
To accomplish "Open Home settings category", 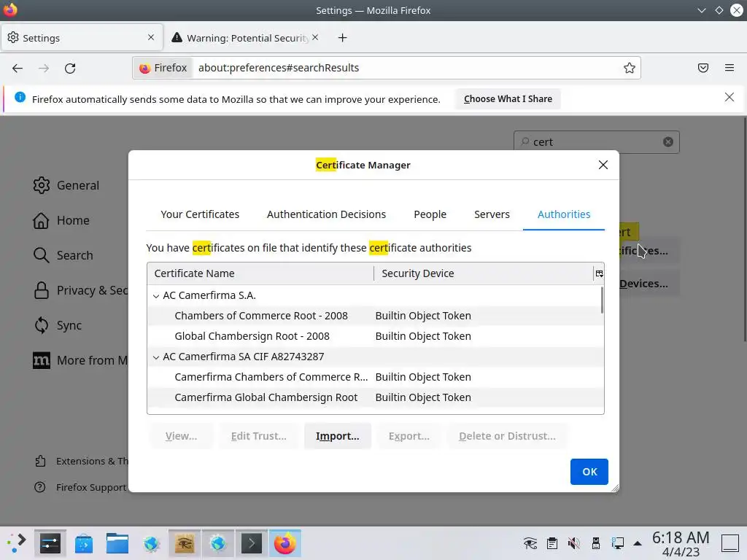I will coord(61,220).
